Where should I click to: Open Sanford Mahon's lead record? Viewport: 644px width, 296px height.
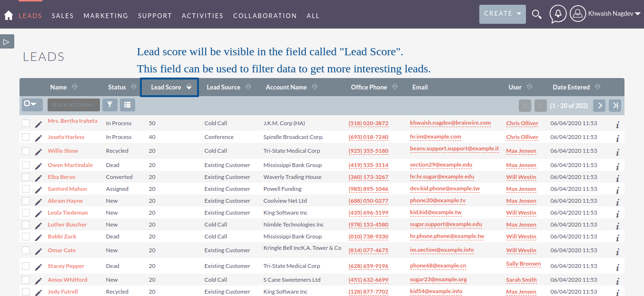tap(67, 189)
